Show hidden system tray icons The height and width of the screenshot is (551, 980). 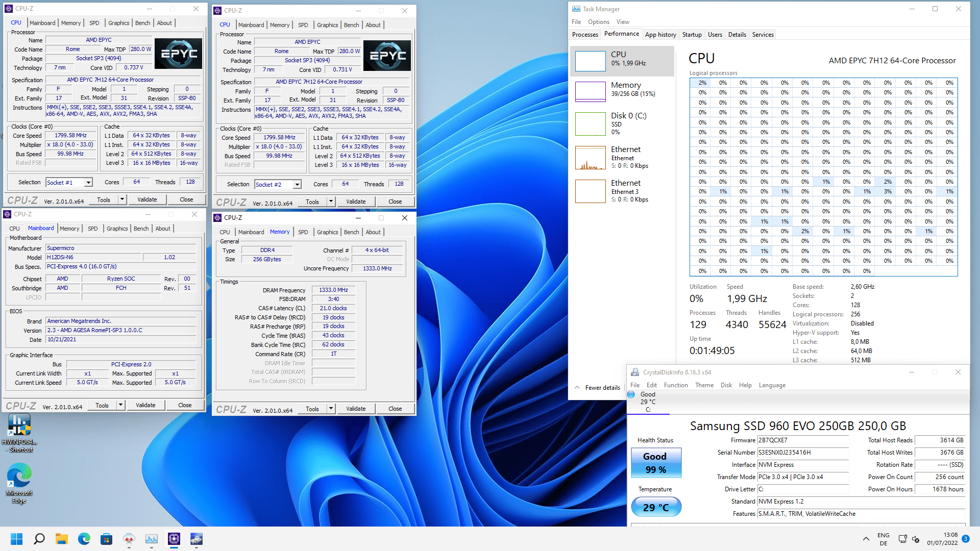tap(866, 539)
